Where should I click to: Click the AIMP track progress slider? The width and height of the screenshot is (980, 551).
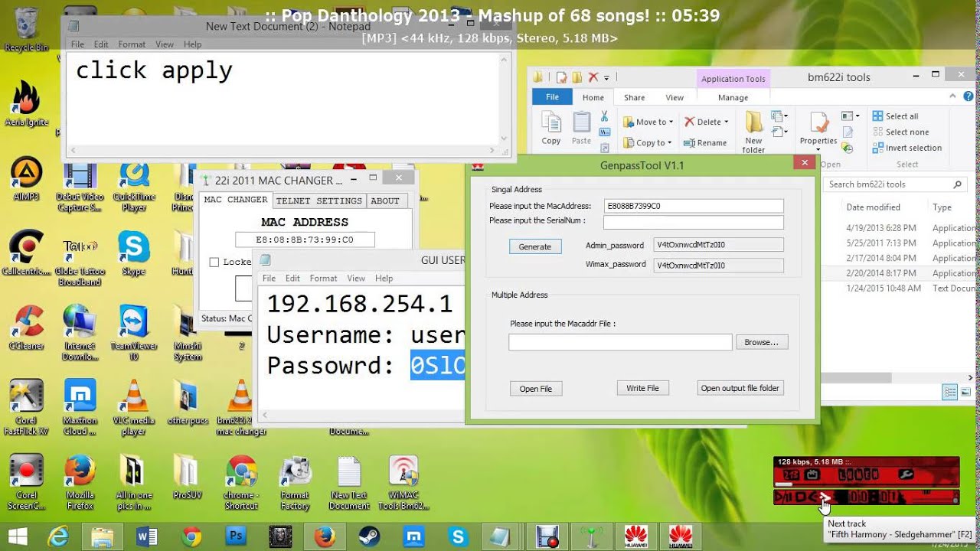pos(865,484)
